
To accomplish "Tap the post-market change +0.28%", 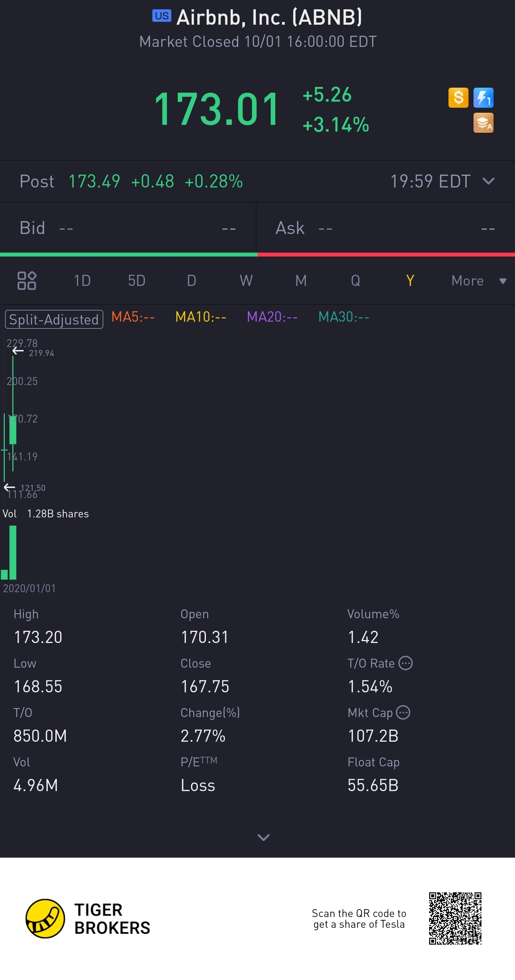I will 214,181.
